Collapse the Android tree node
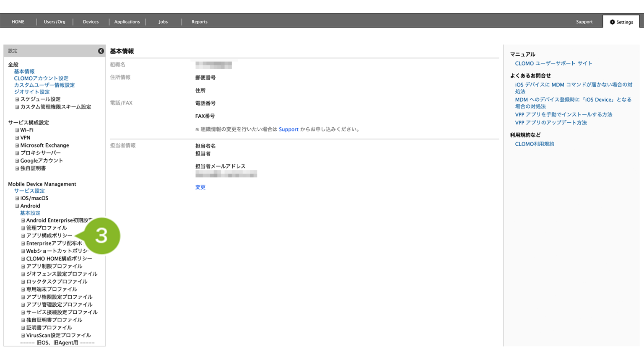The width and height of the screenshot is (644, 362). [17, 206]
